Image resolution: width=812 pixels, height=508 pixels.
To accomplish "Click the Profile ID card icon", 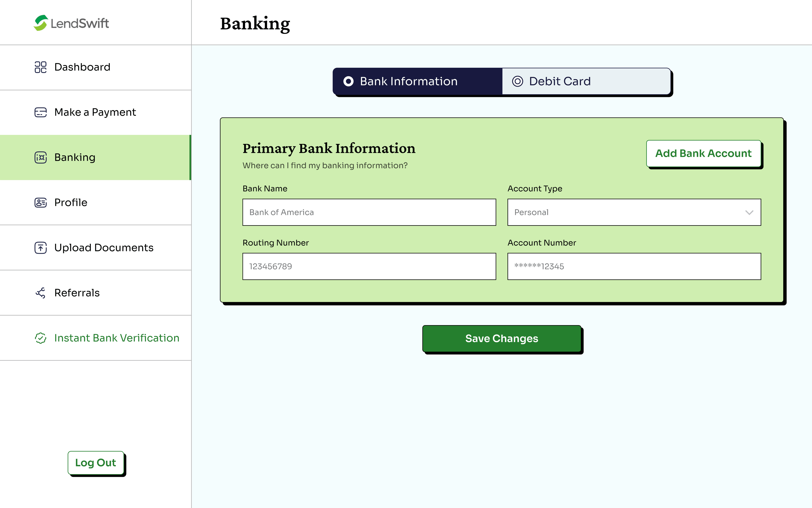I will pos(41,203).
